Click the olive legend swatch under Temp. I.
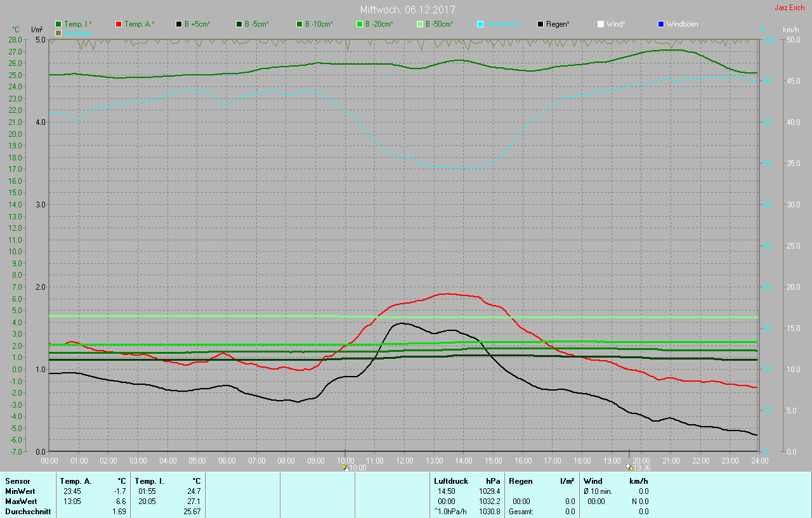 tap(58, 32)
